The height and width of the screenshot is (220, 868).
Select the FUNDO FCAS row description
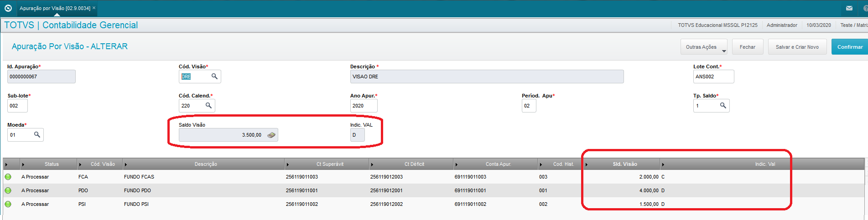pos(139,177)
